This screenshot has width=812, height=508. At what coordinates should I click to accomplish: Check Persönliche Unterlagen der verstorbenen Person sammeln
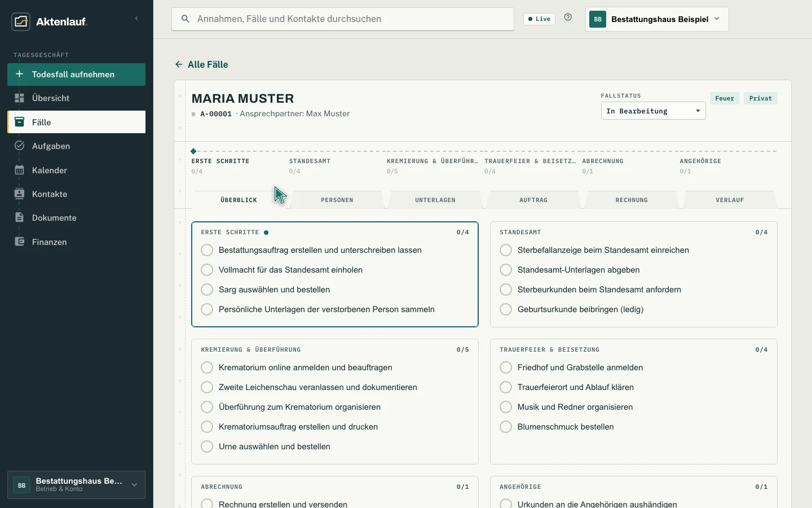(x=207, y=309)
